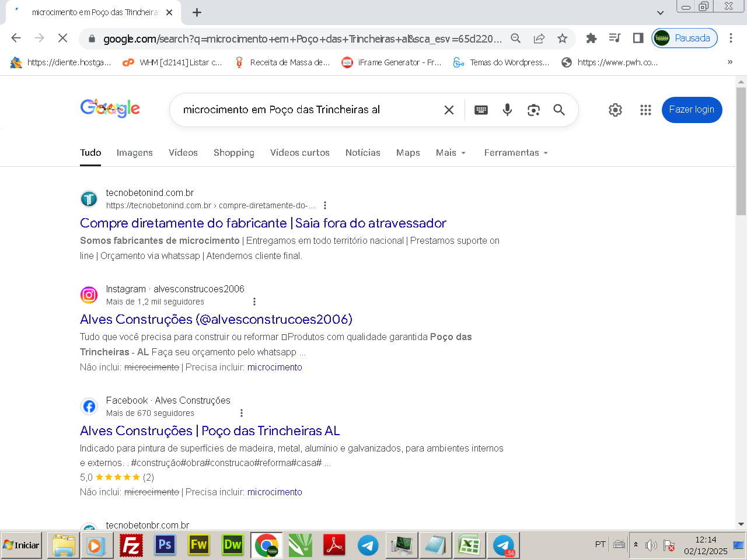Clear the search box text
Screen dimensions: 747x560
449,110
